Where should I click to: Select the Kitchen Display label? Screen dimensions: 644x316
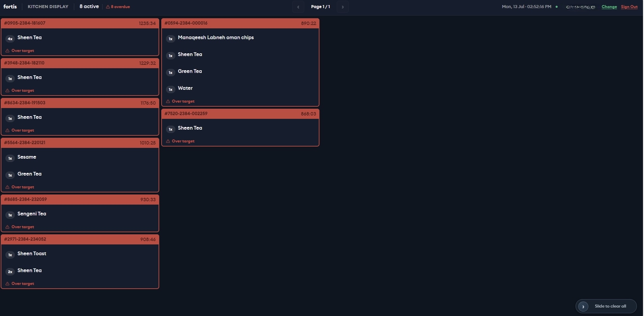(48, 7)
